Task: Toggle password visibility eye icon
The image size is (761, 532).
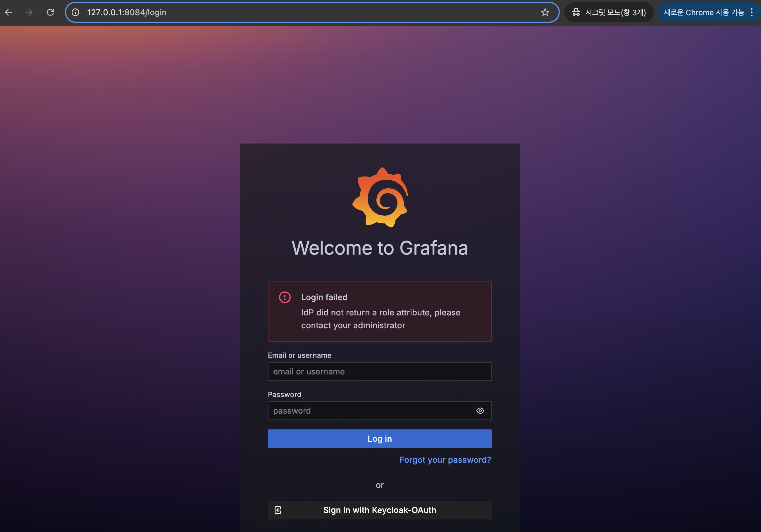Action: pos(480,411)
